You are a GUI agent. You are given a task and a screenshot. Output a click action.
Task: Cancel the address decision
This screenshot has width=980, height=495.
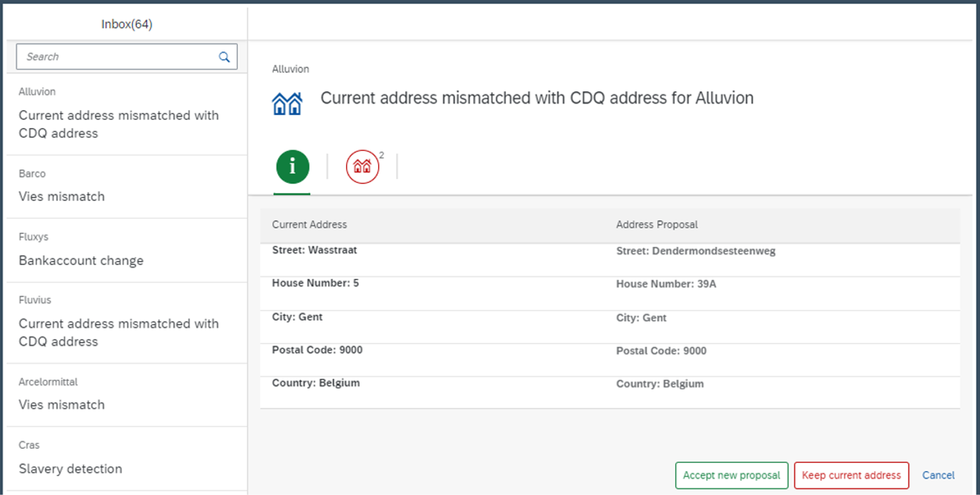point(938,475)
